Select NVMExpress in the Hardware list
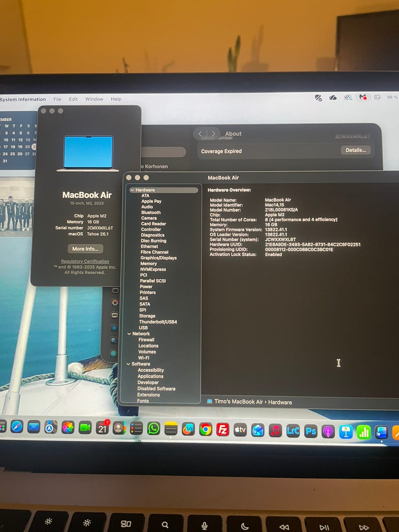Viewport: 399px width, 532px height. 153,269
